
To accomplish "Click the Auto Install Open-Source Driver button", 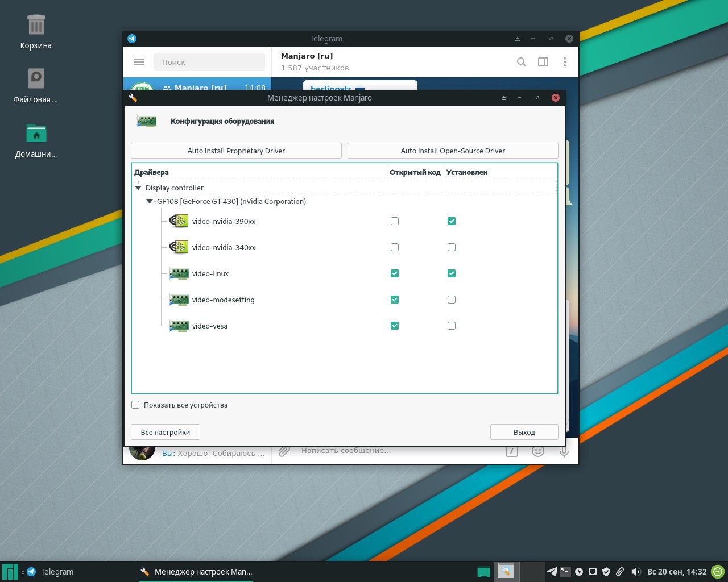I will click(x=453, y=151).
